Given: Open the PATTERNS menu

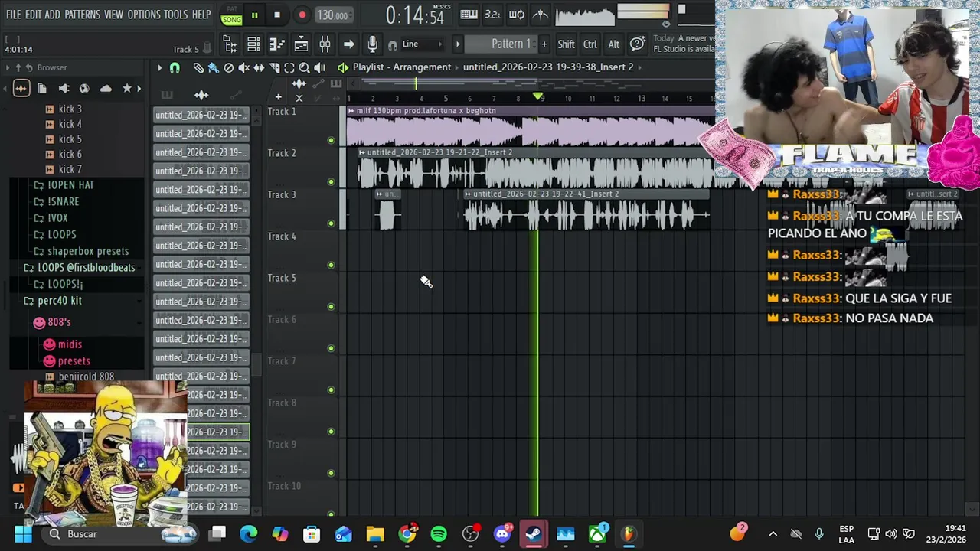Looking at the screenshot, I should click(x=82, y=15).
